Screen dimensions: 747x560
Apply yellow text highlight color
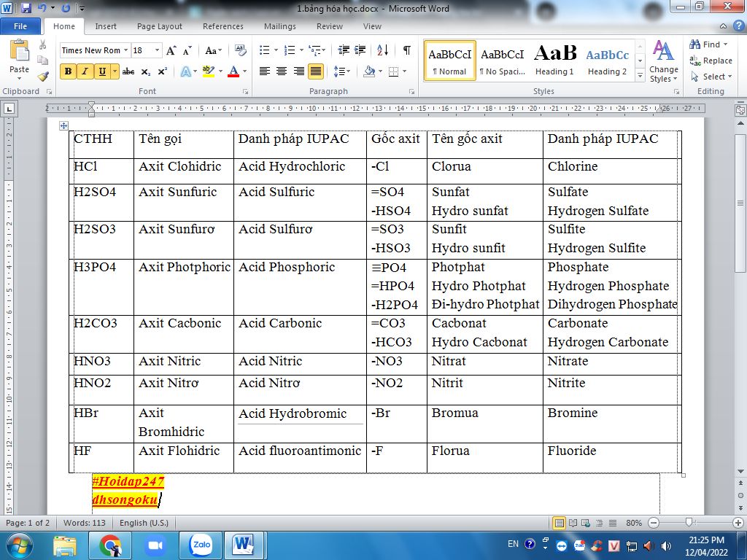[208, 72]
